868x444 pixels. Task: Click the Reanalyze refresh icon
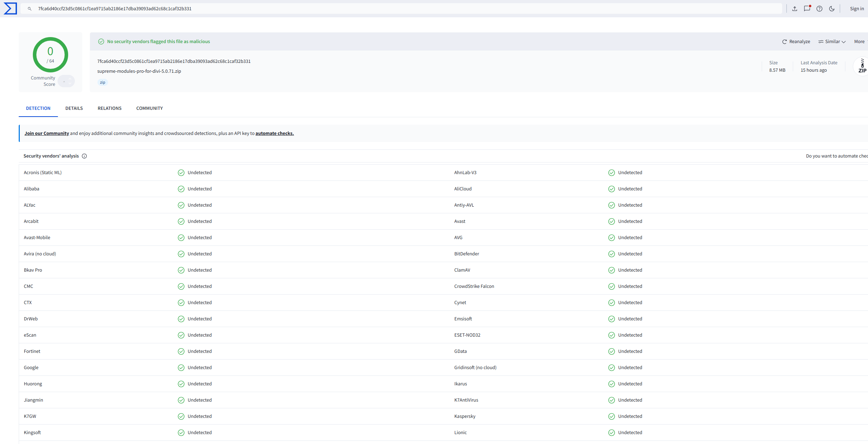click(x=785, y=42)
